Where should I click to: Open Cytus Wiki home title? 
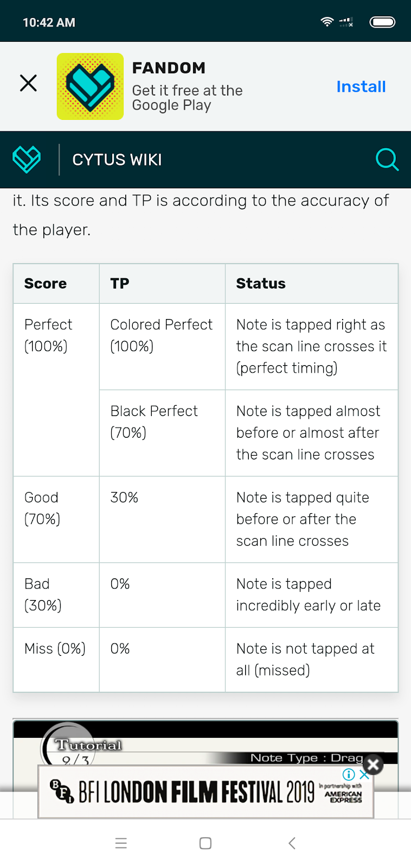[117, 159]
